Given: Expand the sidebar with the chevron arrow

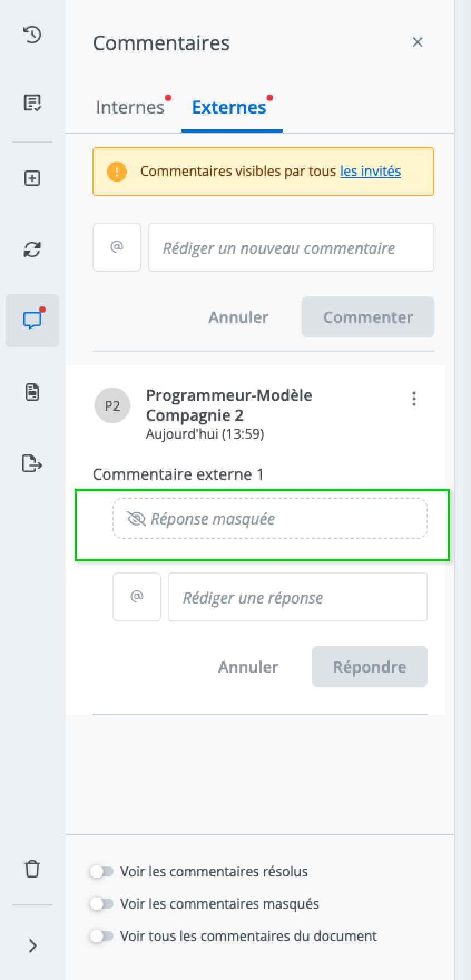Looking at the screenshot, I should 32,945.
